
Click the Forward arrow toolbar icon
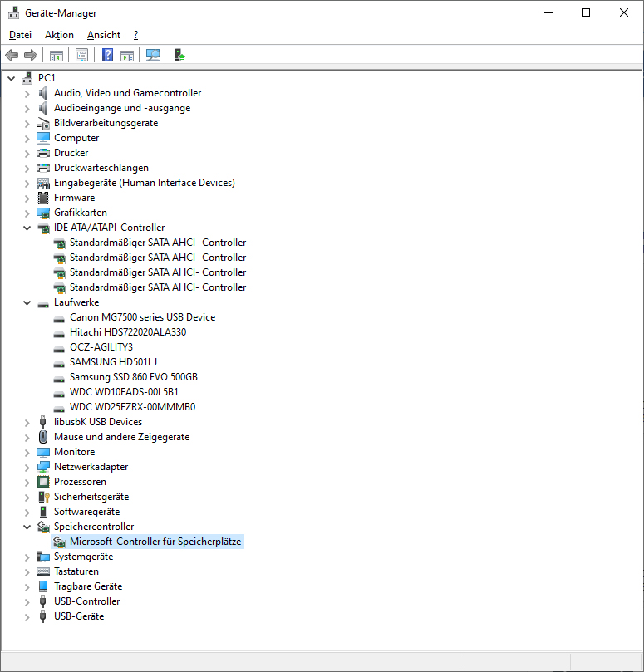click(31, 56)
